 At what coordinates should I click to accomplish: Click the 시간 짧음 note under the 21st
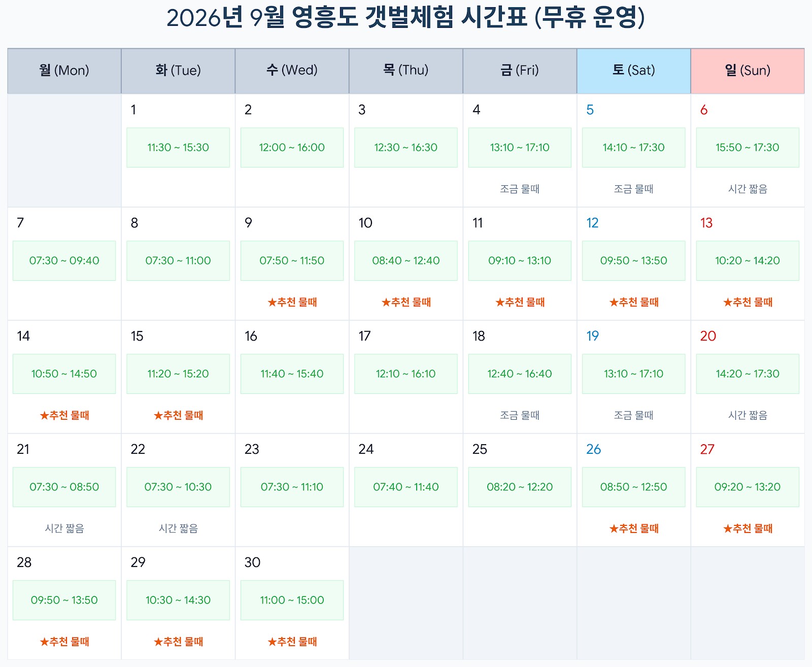(x=64, y=529)
